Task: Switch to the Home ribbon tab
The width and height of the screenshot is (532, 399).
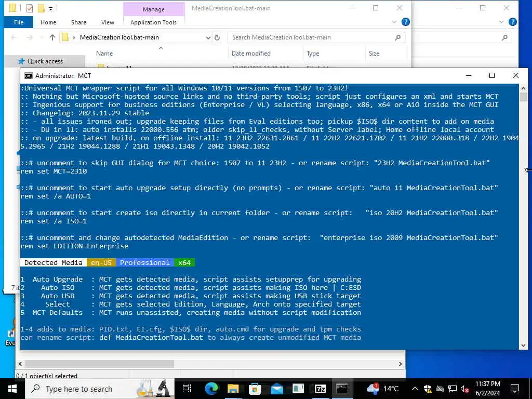Action: pos(48,22)
